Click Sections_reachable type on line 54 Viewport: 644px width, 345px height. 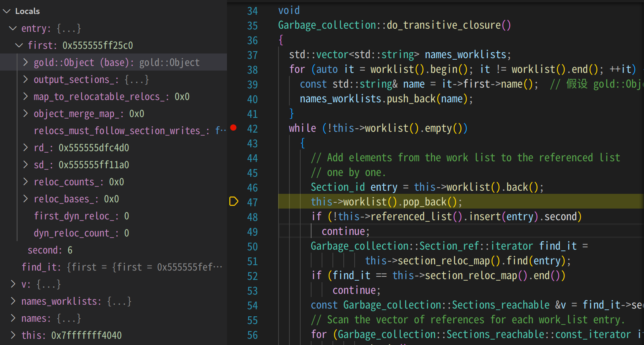pos(501,305)
